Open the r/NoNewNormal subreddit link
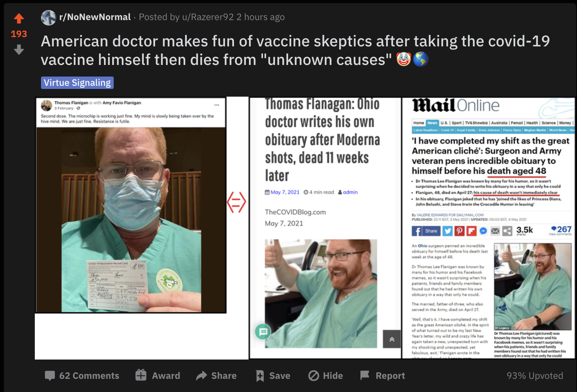The width and height of the screenshot is (577, 392). pos(95,17)
